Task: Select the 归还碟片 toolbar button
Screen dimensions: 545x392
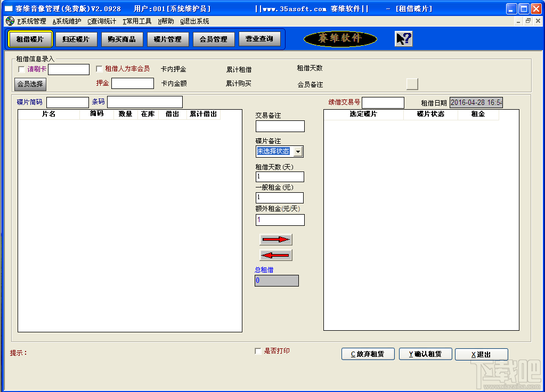Action: pyautogui.click(x=76, y=39)
